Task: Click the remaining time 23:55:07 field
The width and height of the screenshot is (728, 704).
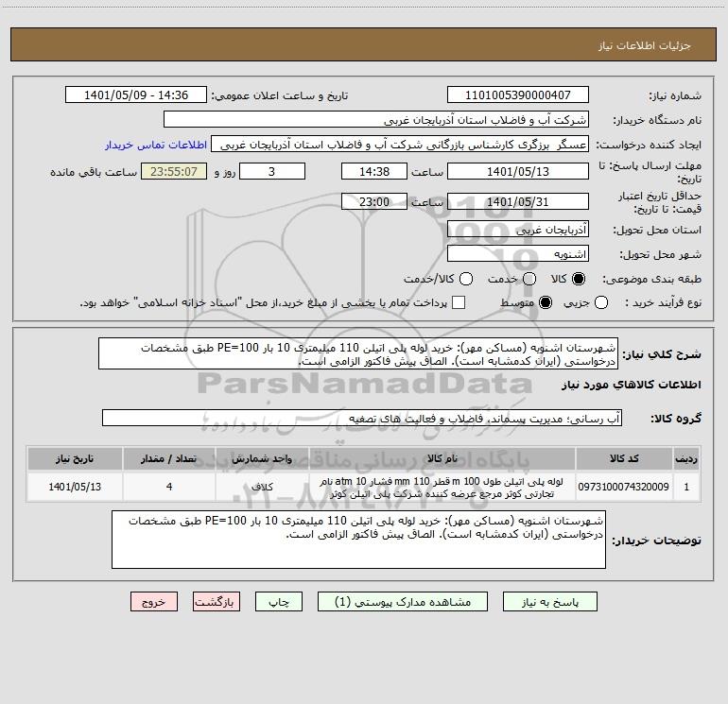Action: 174,171
